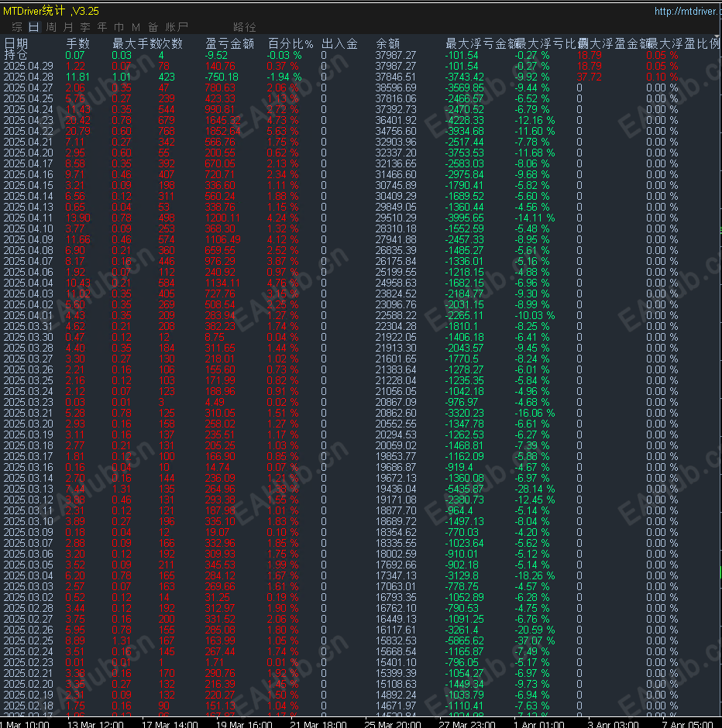Select the 2025.03.13 date row
Image resolution: width=722 pixels, height=728 pixels.
coord(29,489)
